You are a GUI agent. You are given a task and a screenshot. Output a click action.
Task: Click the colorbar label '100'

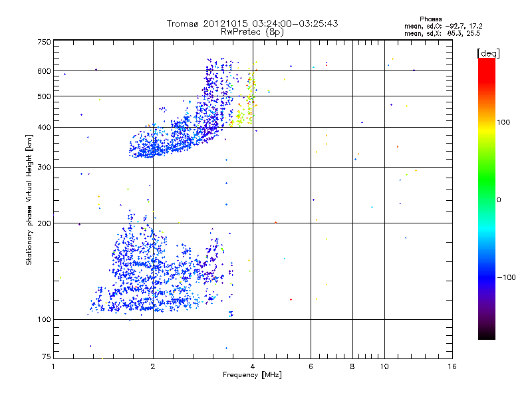[503, 122]
